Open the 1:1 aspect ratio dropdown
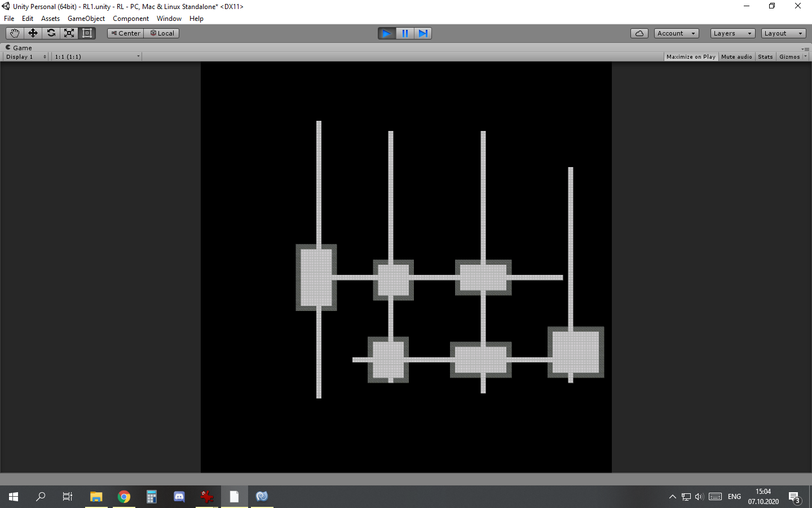 (97, 56)
